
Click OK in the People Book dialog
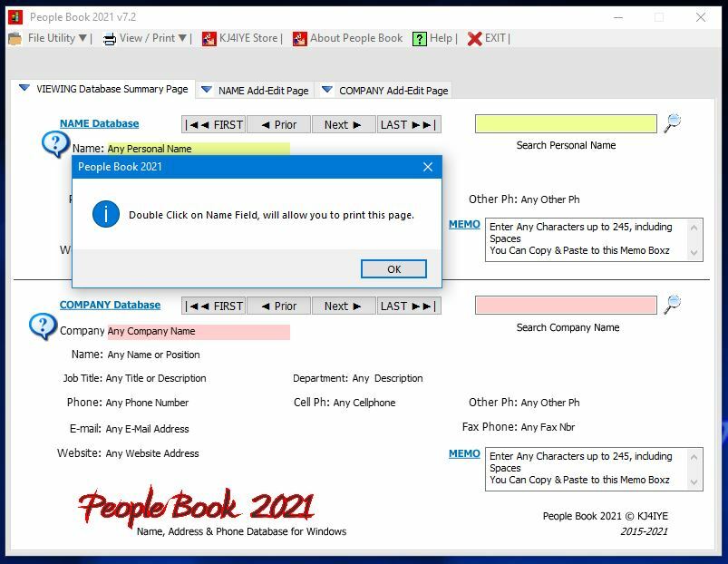[x=393, y=269]
